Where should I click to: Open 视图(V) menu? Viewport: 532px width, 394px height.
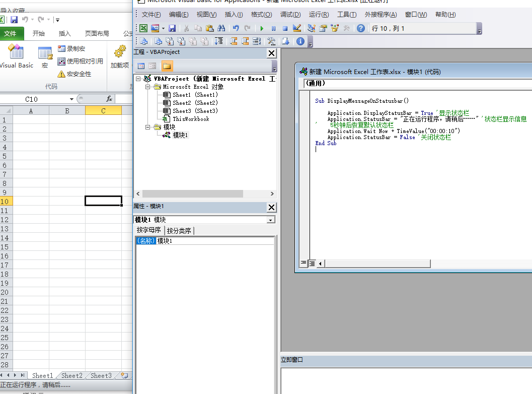coord(206,15)
